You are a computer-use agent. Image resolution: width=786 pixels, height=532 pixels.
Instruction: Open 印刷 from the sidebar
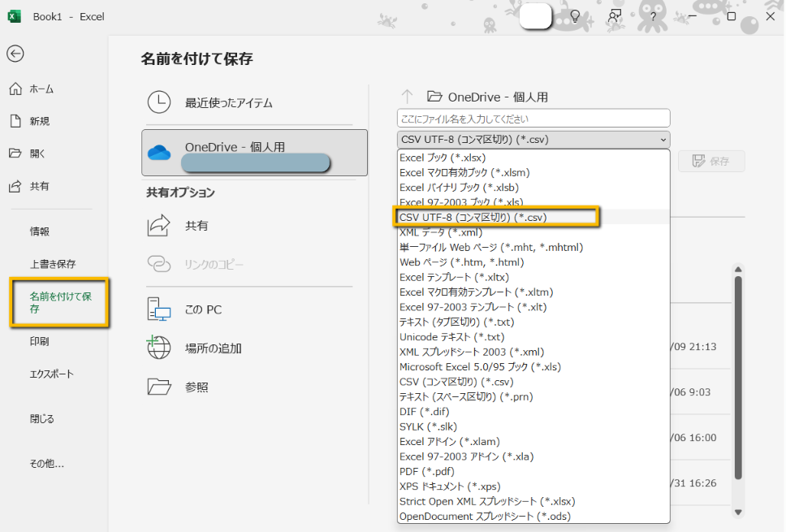(40, 341)
